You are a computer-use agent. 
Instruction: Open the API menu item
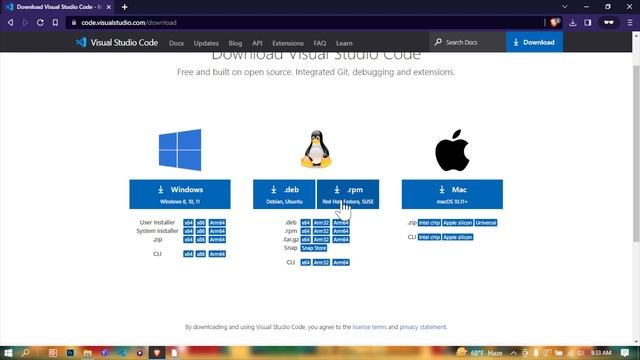[257, 43]
